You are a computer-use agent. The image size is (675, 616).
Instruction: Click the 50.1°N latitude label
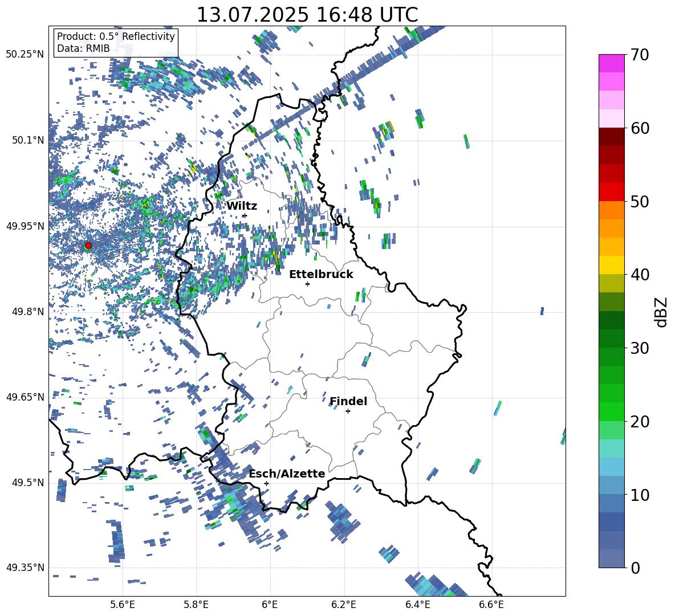point(28,140)
